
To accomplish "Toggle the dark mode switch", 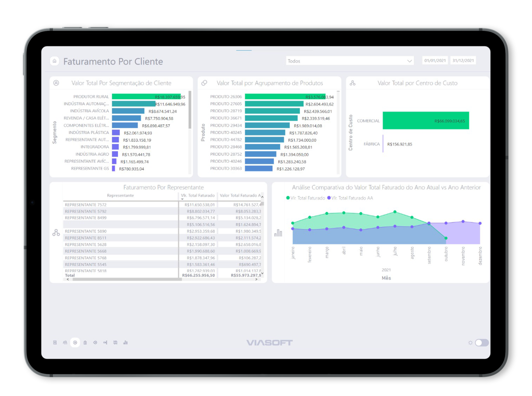I will (481, 342).
